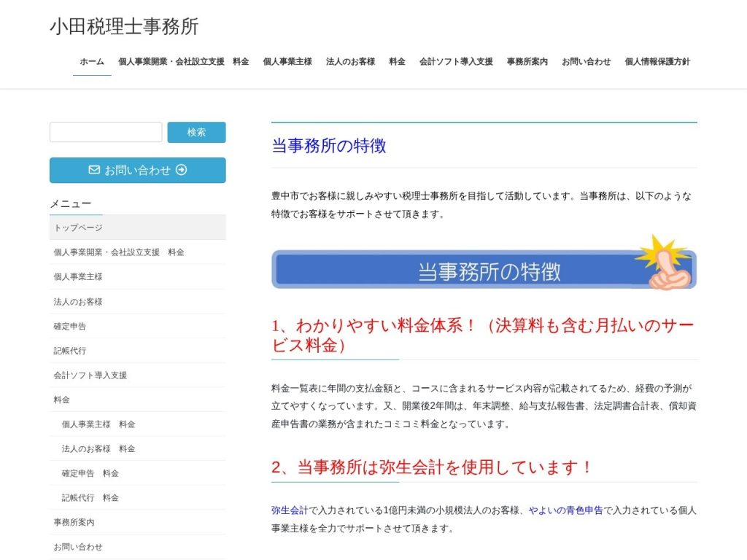The width and height of the screenshot is (747, 560).
Task: Open sidebar link お問い合わせ at the bottom
Action: 138,547
